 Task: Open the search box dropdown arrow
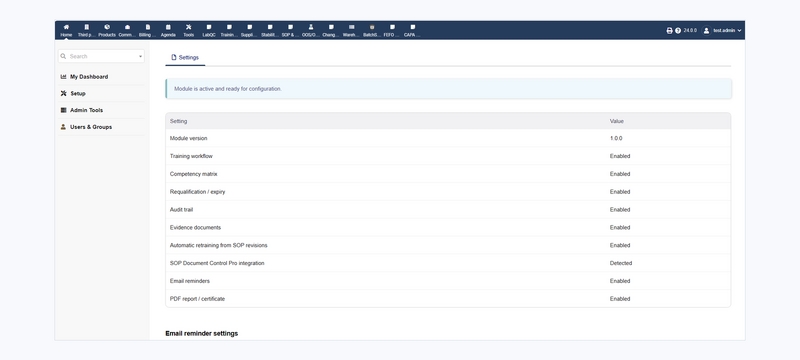click(x=140, y=57)
